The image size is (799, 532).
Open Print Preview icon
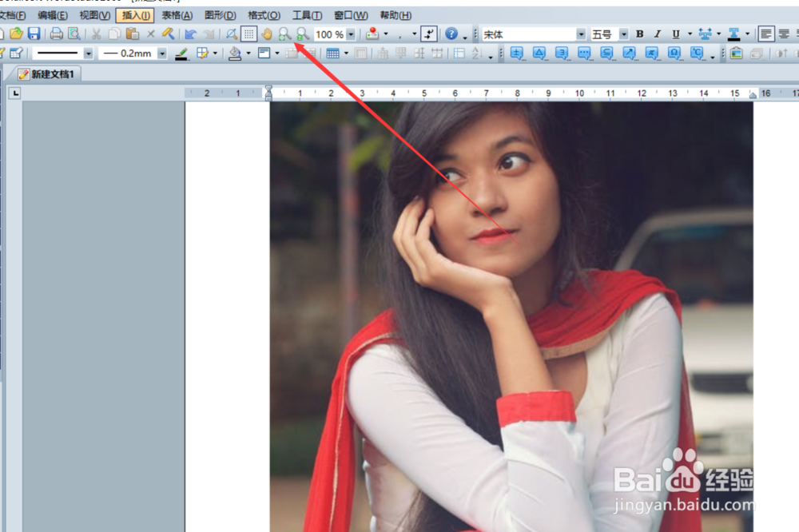pos(74,34)
